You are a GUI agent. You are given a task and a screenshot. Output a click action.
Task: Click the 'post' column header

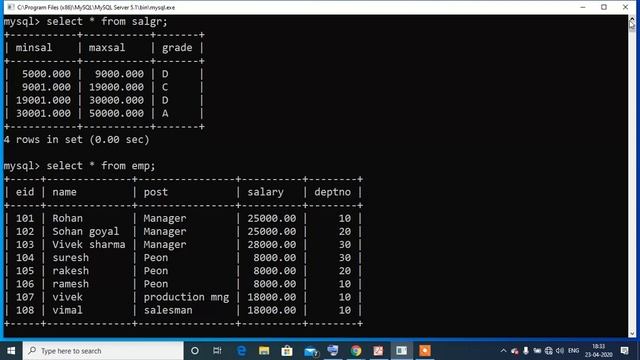[x=156, y=192]
